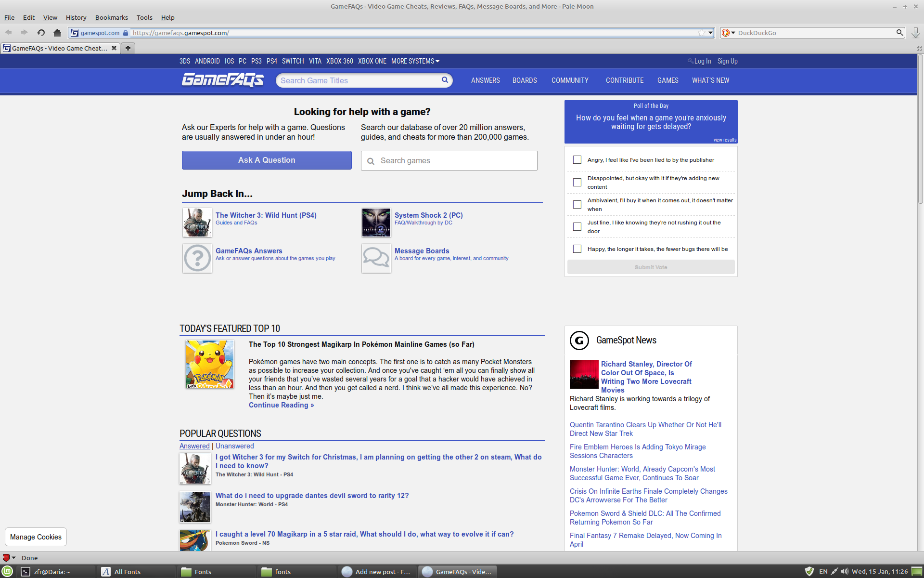Open the View menu
The image size is (924, 578).
50,18
